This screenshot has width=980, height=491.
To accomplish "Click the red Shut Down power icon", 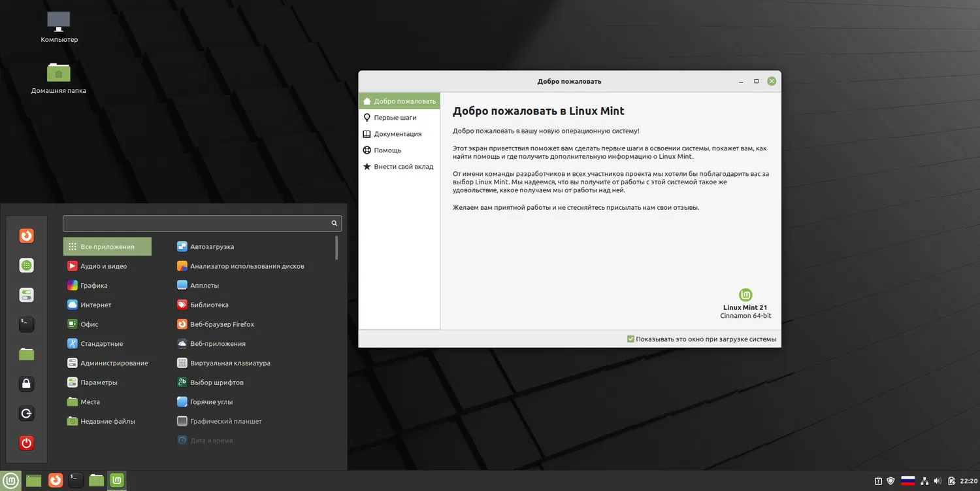I will coord(26,443).
